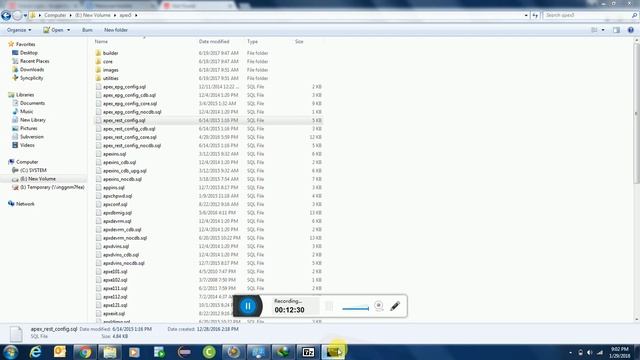Screen dimensions: 640x360
Task: Open Explorer Help icon
Action: (631, 30)
